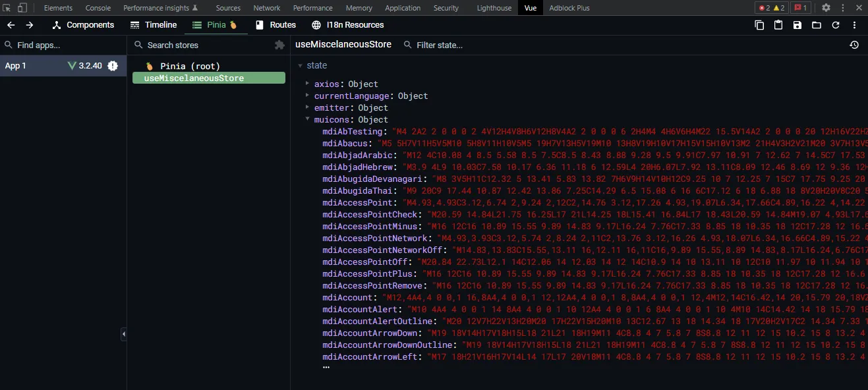Viewport: 868px width, 390px height.
Task: Click the App 1 info badge icon
Action: point(113,66)
